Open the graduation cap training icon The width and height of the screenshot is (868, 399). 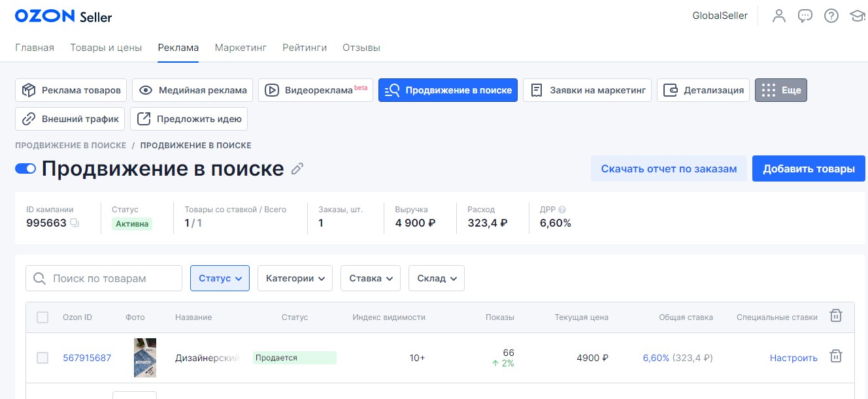click(x=857, y=16)
